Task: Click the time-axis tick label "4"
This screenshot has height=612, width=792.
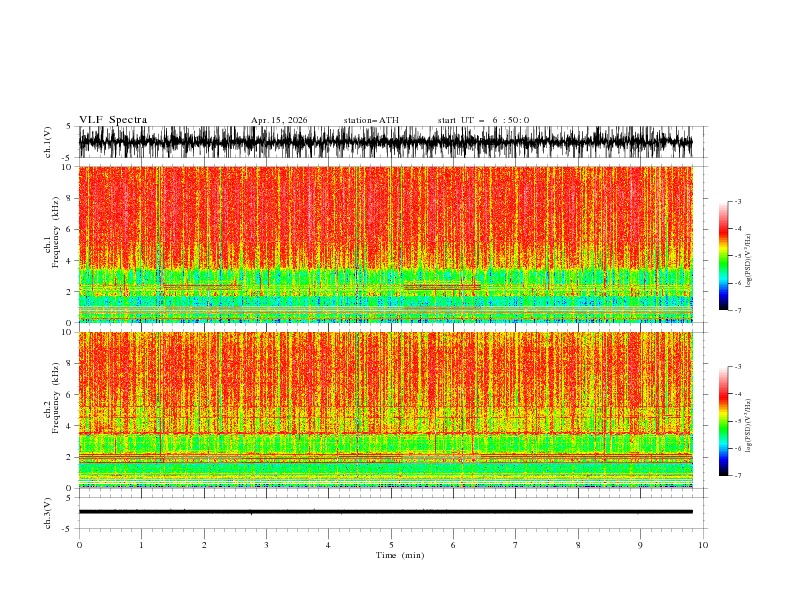Action: click(328, 545)
